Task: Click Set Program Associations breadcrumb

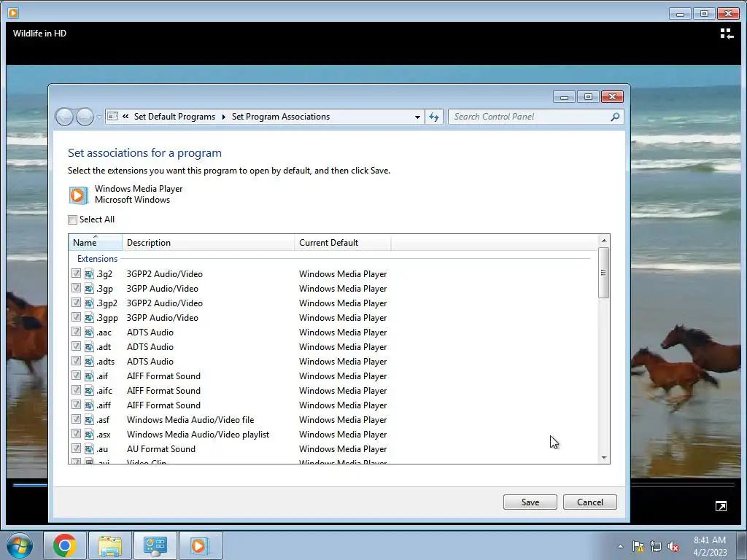Action: [281, 117]
